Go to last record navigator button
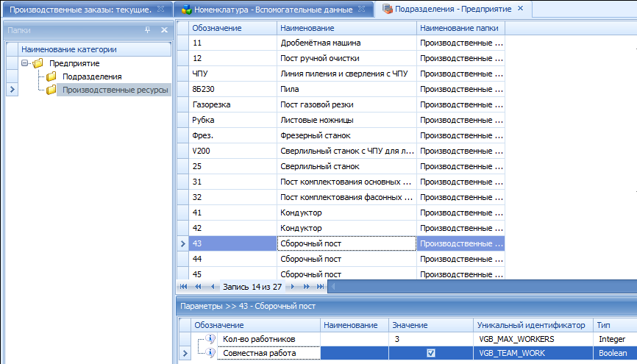Viewport: 637px width, 364px height. [320, 286]
